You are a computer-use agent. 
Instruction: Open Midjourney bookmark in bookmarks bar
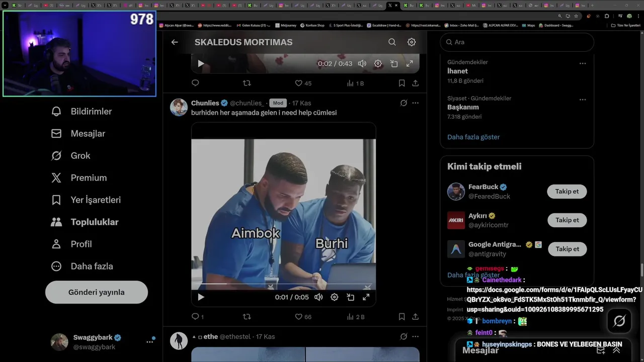click(286, 25)
